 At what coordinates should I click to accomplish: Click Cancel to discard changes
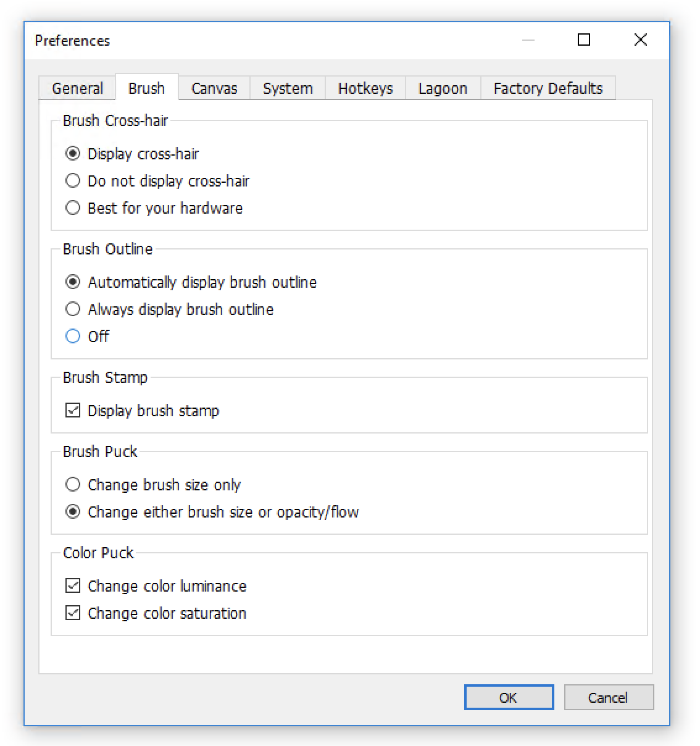click(608, 697)
